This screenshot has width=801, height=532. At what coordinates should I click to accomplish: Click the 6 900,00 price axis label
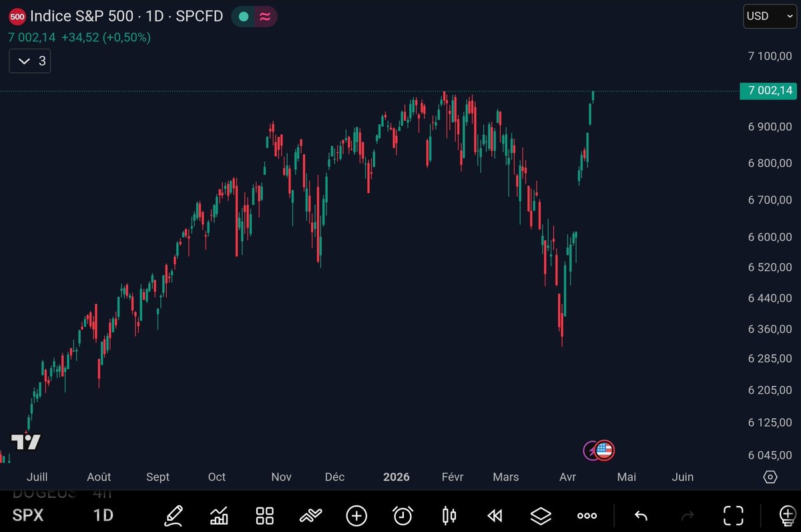(x=770, y=127)
